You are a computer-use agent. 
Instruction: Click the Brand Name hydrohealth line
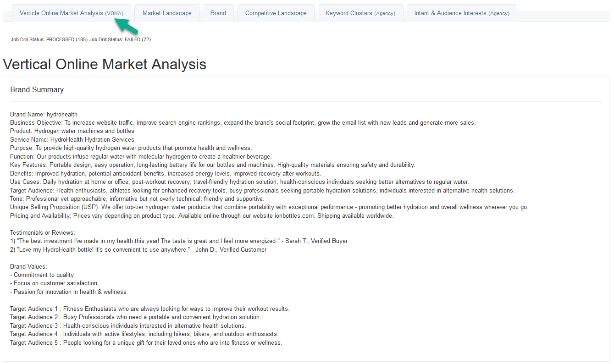(44, 114)
